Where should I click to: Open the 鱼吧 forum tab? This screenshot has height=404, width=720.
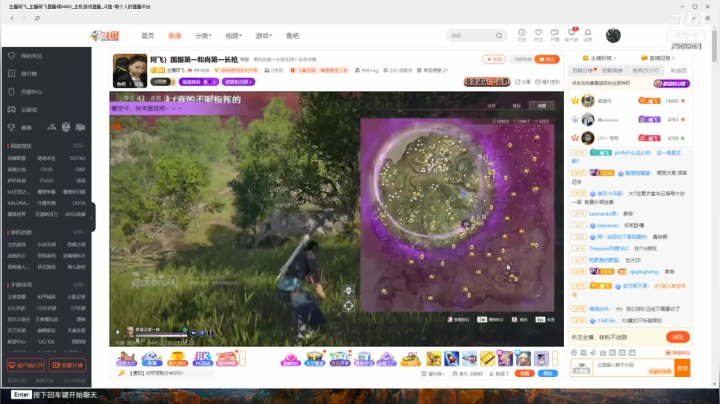click(x=292, y=36)
